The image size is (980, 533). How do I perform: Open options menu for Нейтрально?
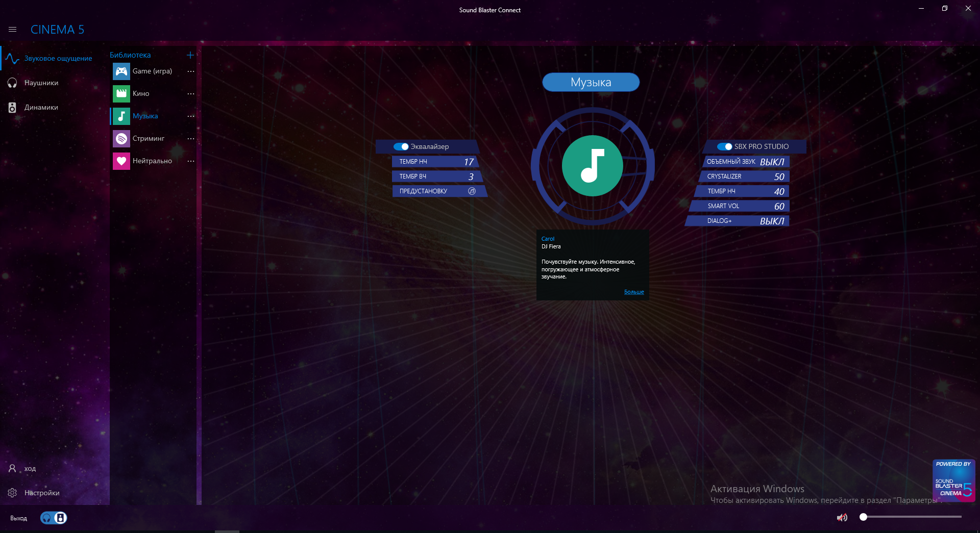[191, 161]
